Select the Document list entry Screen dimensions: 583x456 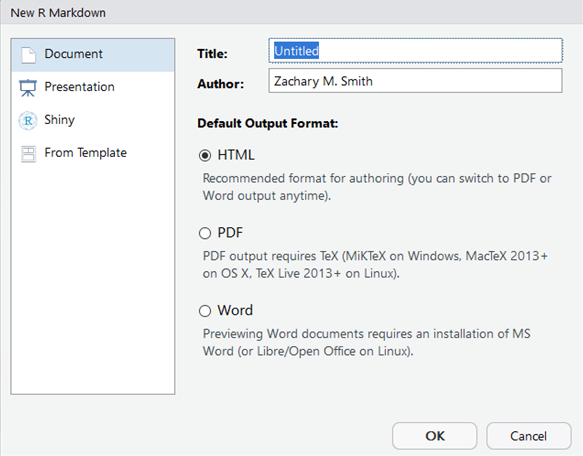coord(93,55)
